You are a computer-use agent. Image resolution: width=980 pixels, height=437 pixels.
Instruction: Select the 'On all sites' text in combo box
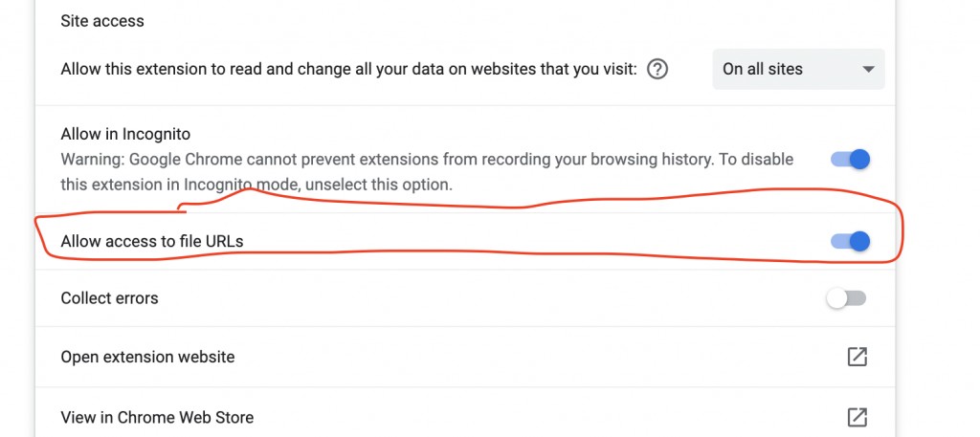click(763, 69)
